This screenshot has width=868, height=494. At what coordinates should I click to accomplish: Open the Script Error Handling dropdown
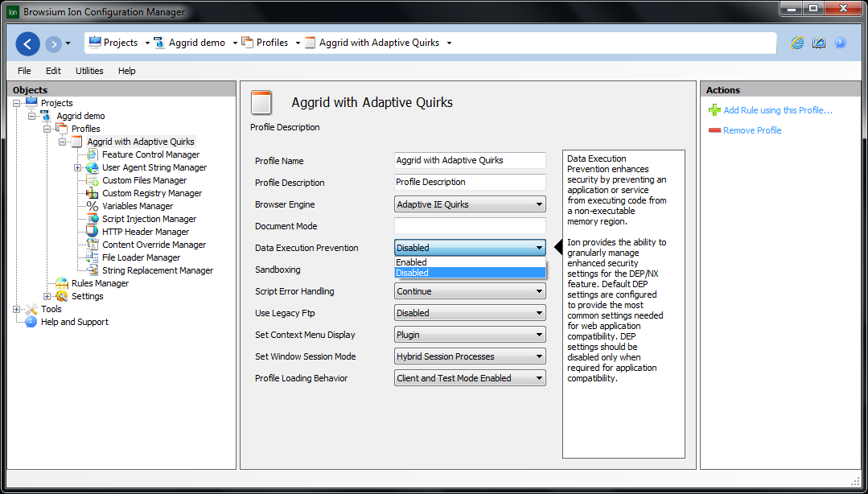(470, 291)
